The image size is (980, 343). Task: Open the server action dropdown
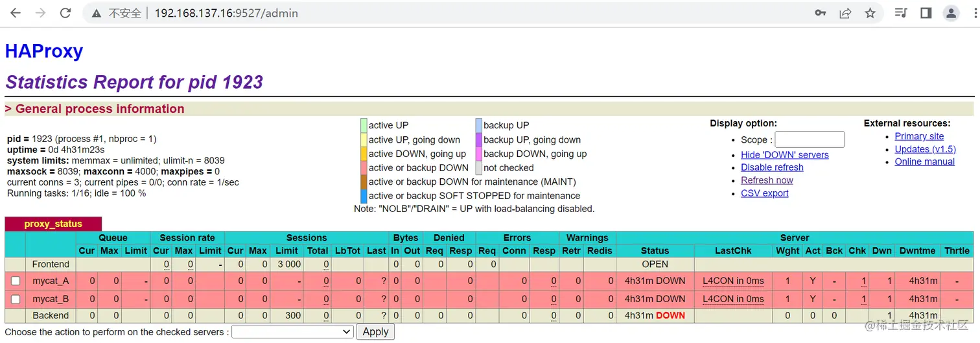(x=292, y=331)
